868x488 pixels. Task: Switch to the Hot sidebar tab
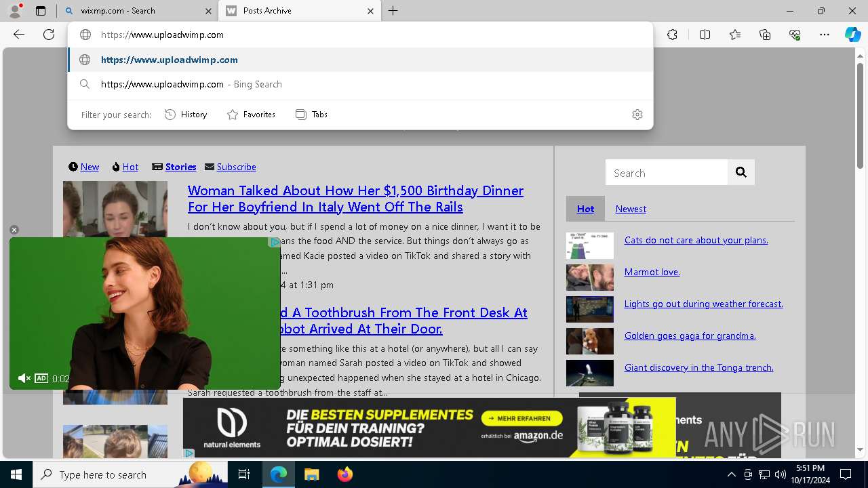click(585, 209)
